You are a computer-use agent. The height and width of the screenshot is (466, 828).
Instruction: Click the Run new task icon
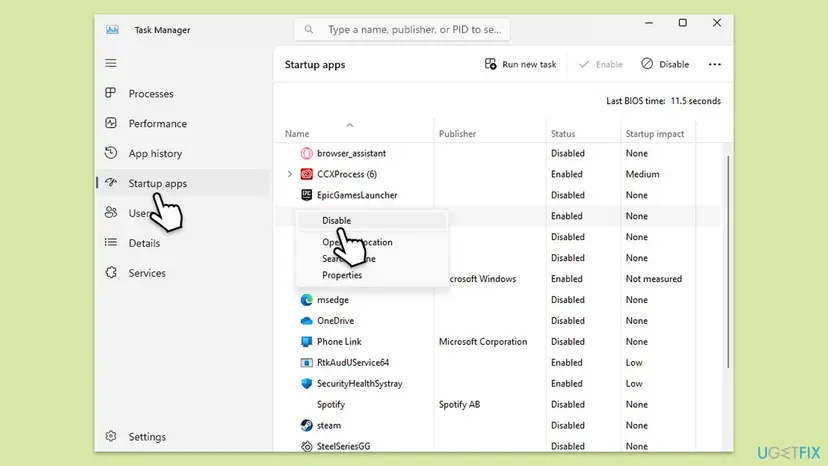click(x=491, y=64)
